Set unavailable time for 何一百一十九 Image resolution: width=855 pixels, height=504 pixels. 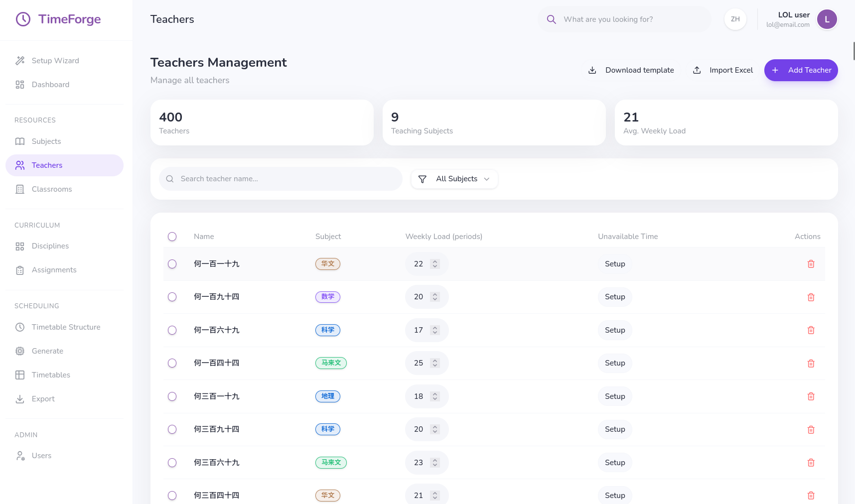(615, 264)
